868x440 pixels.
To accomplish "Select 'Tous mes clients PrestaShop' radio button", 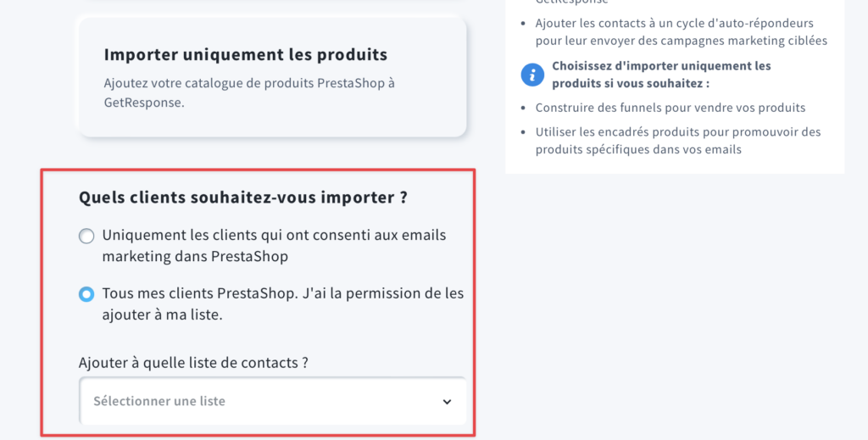I will click(86, 294).
